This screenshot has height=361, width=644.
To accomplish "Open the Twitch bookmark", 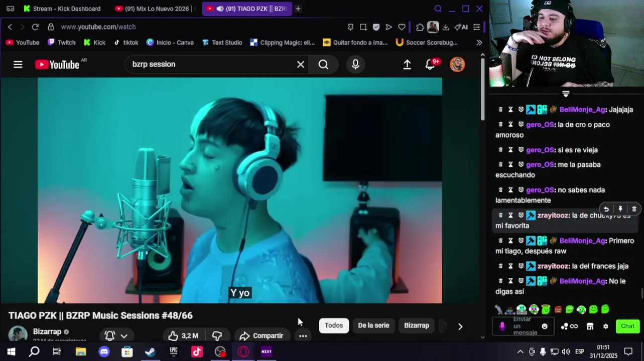I will point(62,43).
